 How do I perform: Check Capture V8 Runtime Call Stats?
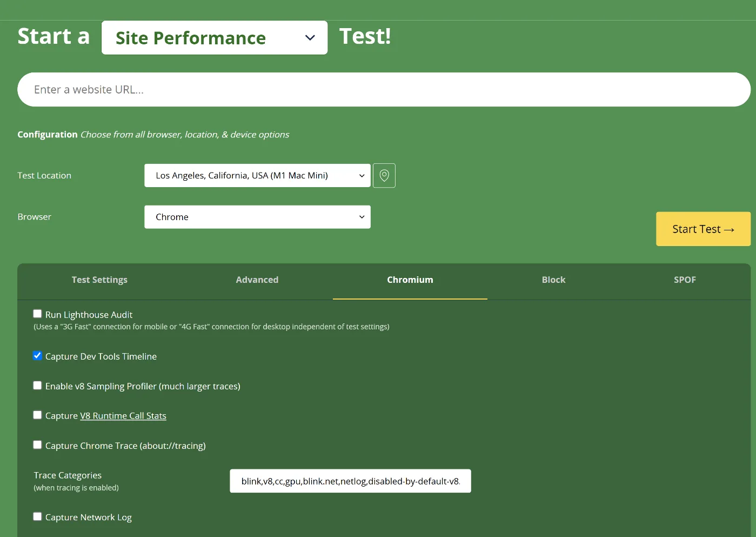pyautogui.click(x=37, y=414)
